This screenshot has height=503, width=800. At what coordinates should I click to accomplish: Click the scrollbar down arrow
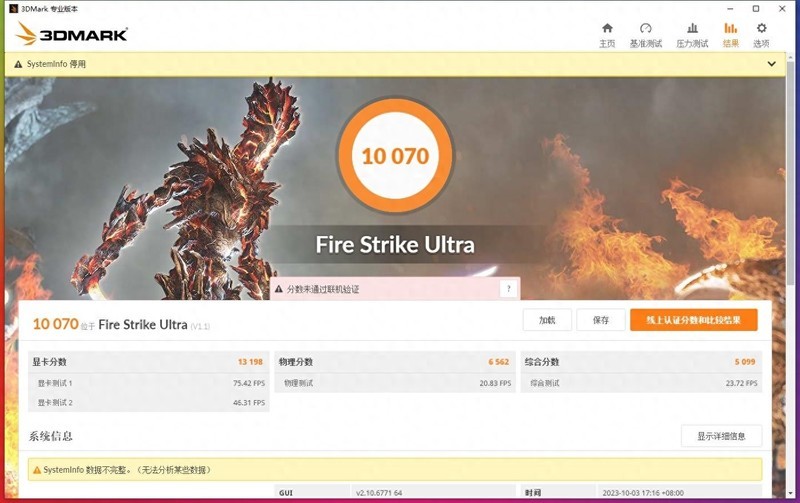(791, 493)
